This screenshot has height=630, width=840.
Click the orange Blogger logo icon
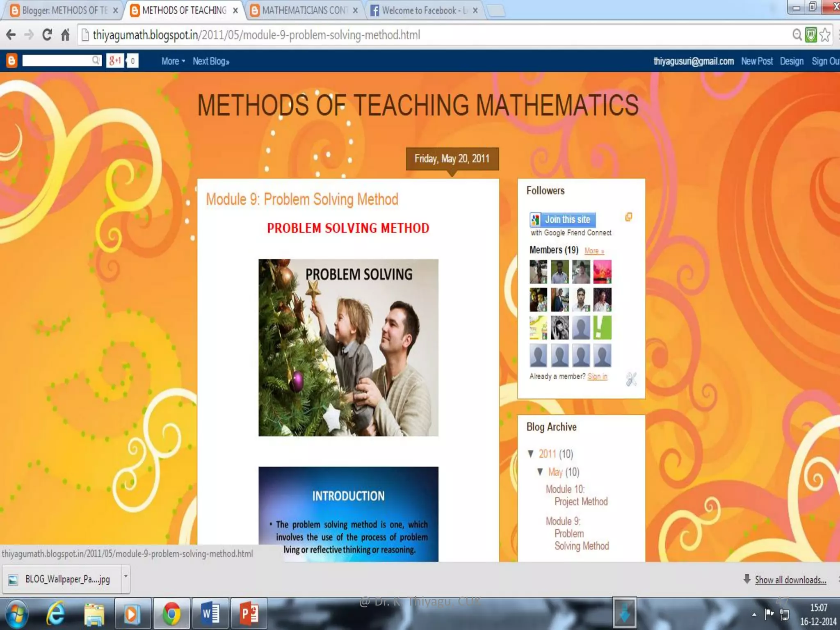point(11,61)
